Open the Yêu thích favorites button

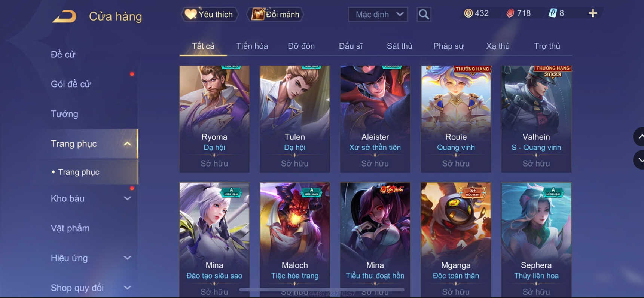coord(210,15)
